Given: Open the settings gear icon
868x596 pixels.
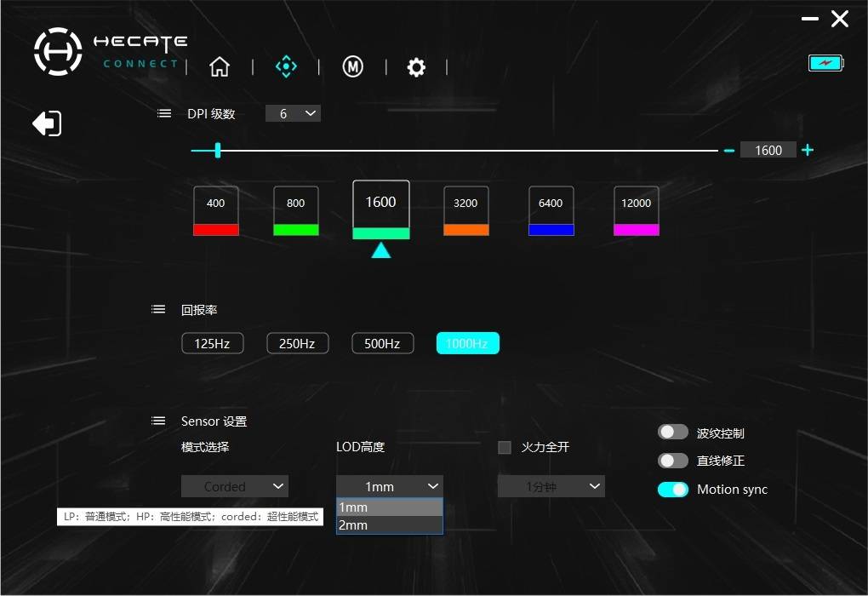Looking at the screenshot, I should (416, 67).
